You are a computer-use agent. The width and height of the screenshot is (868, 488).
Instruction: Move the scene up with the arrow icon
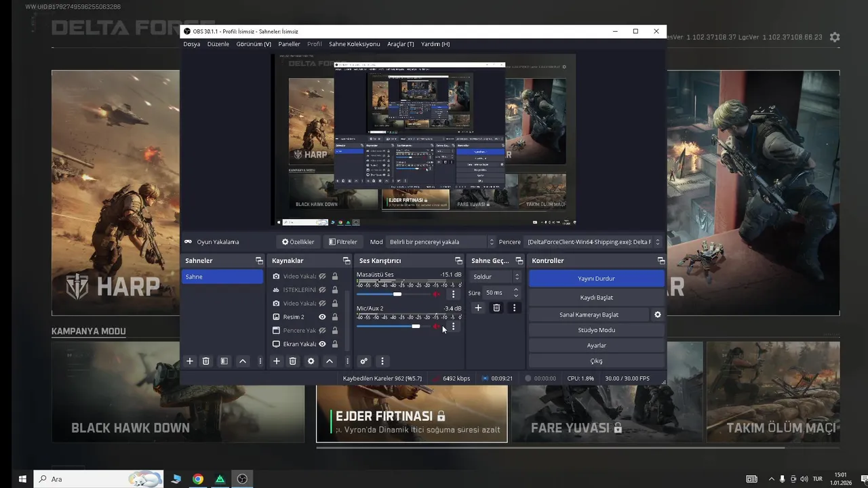click(242, 361)
